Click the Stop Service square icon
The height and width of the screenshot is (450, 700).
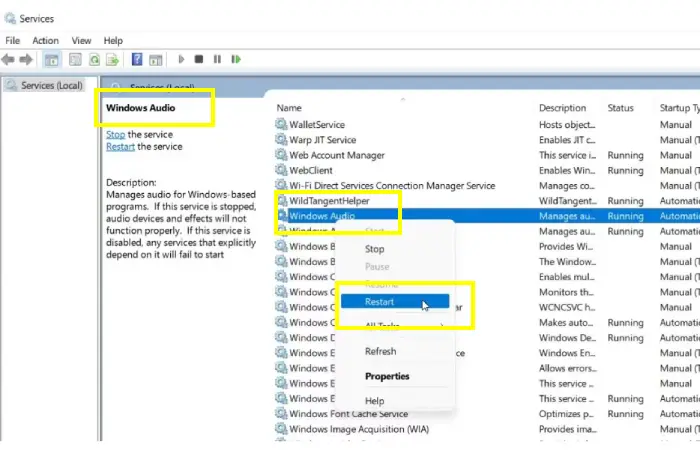pyautogui.click(x=199, y=59)
